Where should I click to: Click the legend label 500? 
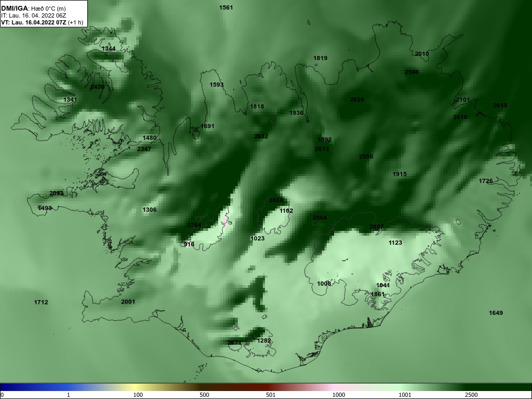tap(204, 395)
